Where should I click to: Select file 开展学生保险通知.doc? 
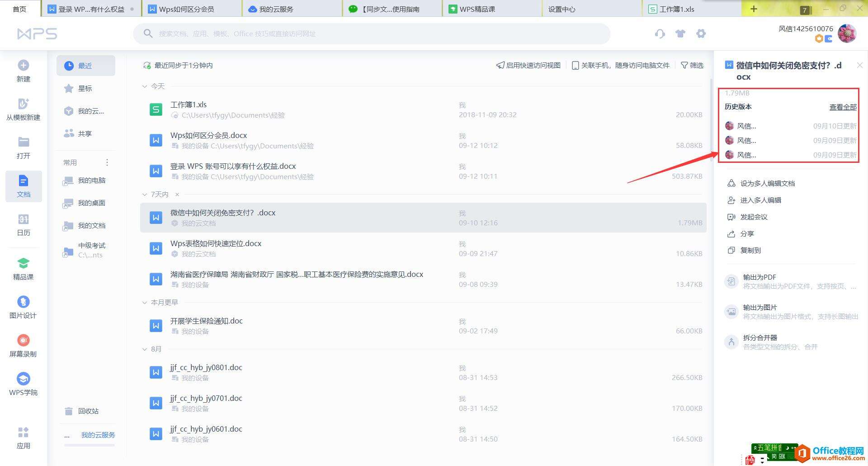point(423,326)
